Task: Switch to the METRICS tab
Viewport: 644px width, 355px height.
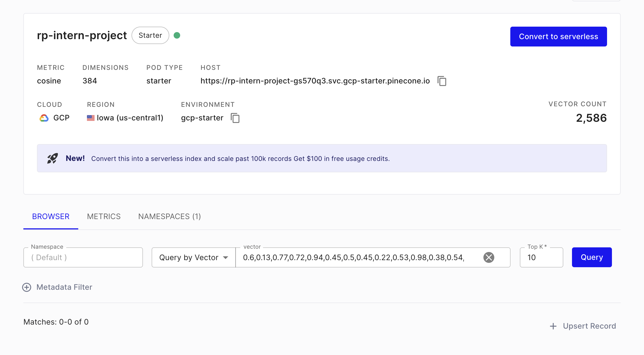Action: point(104,216)
